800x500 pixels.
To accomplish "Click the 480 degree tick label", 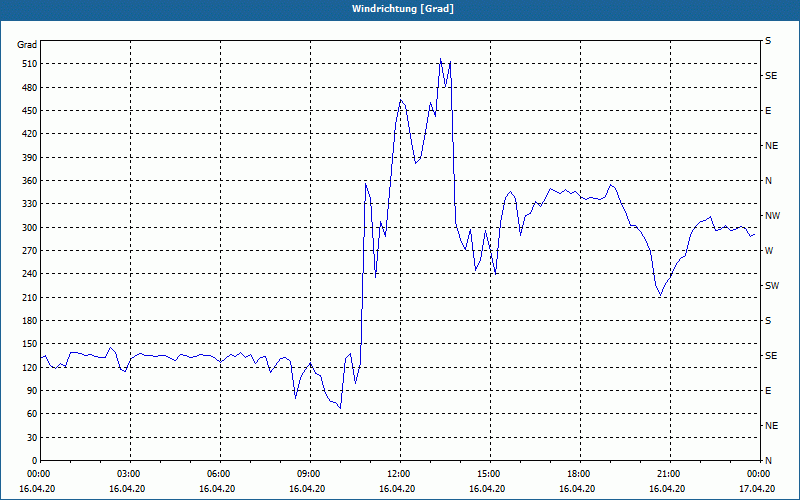I will pyautogui.click(x=30, y=88).
